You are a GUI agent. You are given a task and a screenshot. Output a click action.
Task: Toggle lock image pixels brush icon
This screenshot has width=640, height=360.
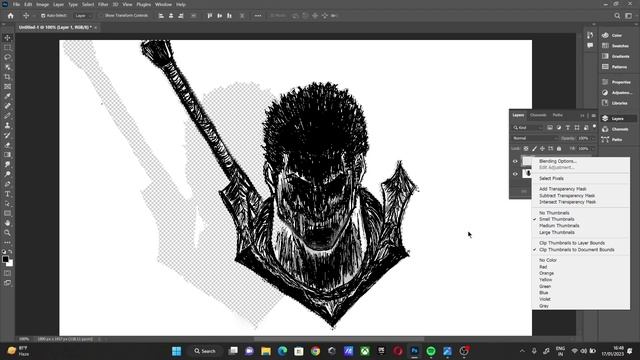pyautogui.click(x=534, y=149)
